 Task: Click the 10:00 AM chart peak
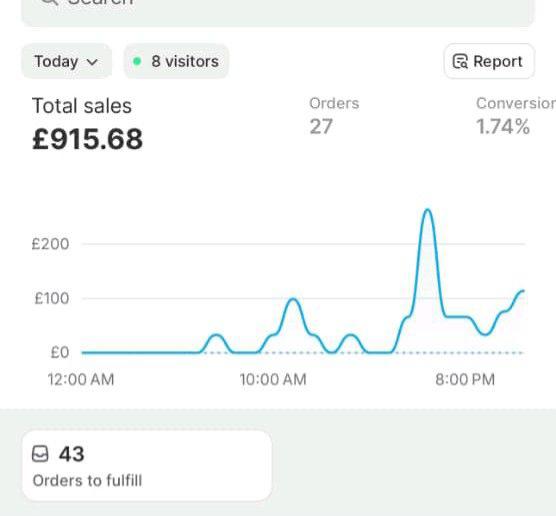[293, 299]
